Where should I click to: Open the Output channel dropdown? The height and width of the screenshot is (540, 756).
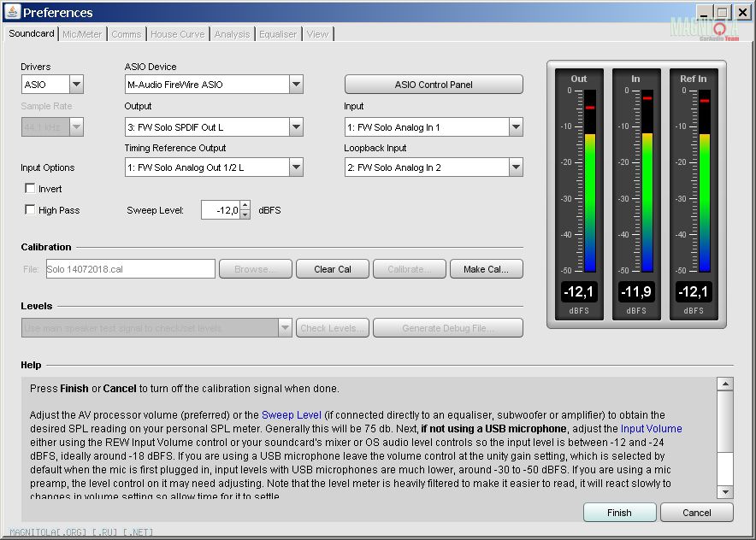tap(296, 127)
